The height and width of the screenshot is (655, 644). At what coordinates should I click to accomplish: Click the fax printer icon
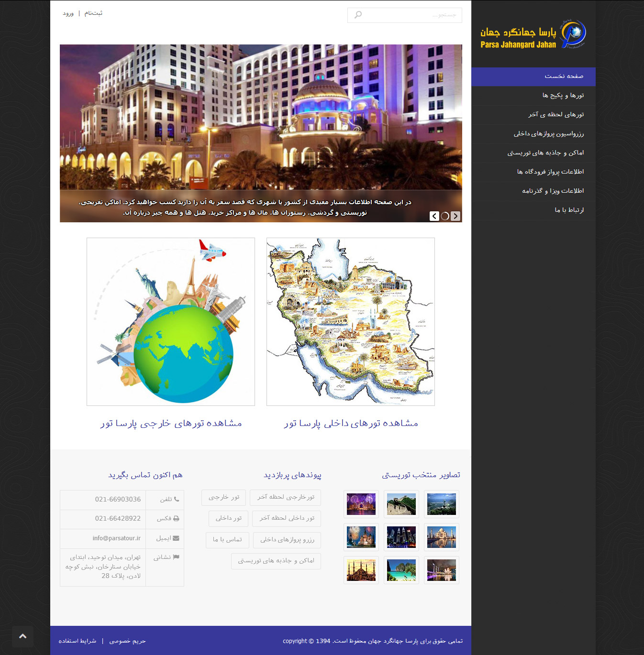[176, 519]
